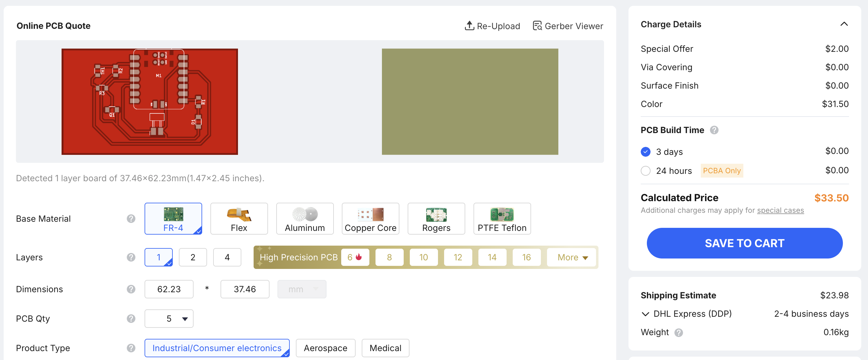
Task: Choose Rogers base material option
Action: click(436, 219)
